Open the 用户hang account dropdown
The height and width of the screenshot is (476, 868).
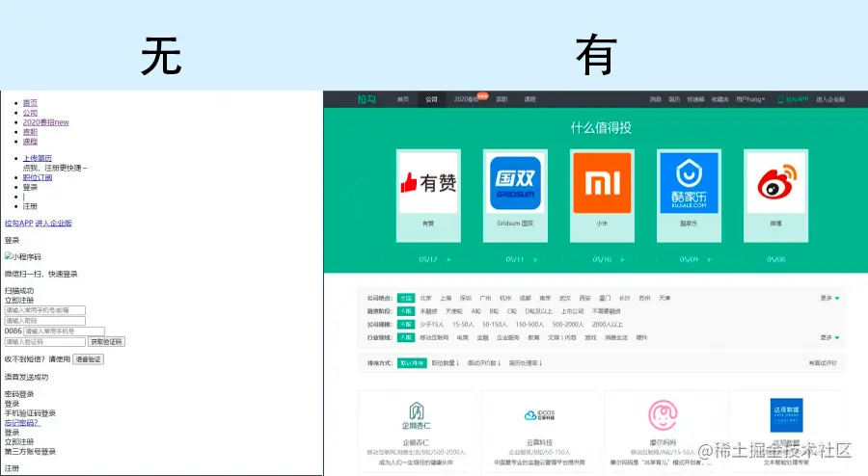pyautogui.click(x=750, y=99)
